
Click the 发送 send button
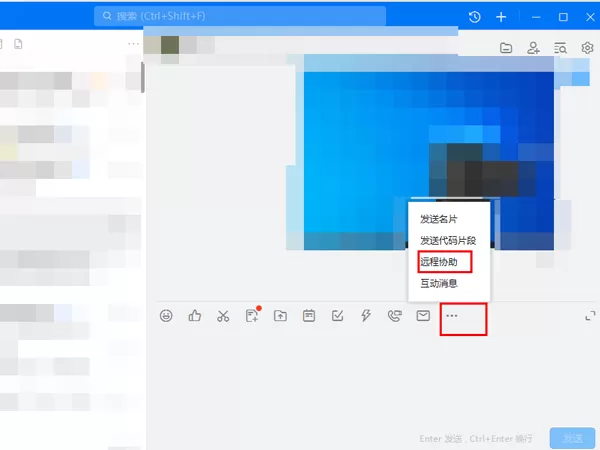coord(572,439)
